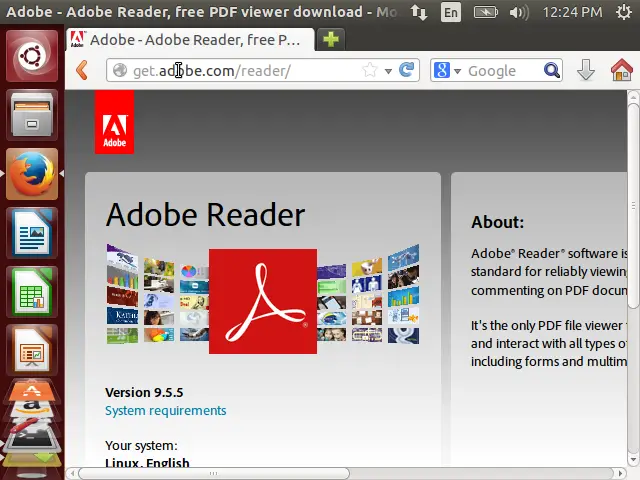
Task: Open the Files manager from the dock
Action: click(x=32, y=115)
